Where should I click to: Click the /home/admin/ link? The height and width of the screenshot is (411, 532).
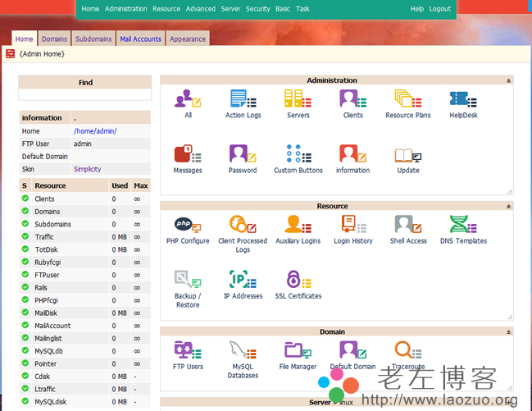pyautogui.click(x=95, y=131)
